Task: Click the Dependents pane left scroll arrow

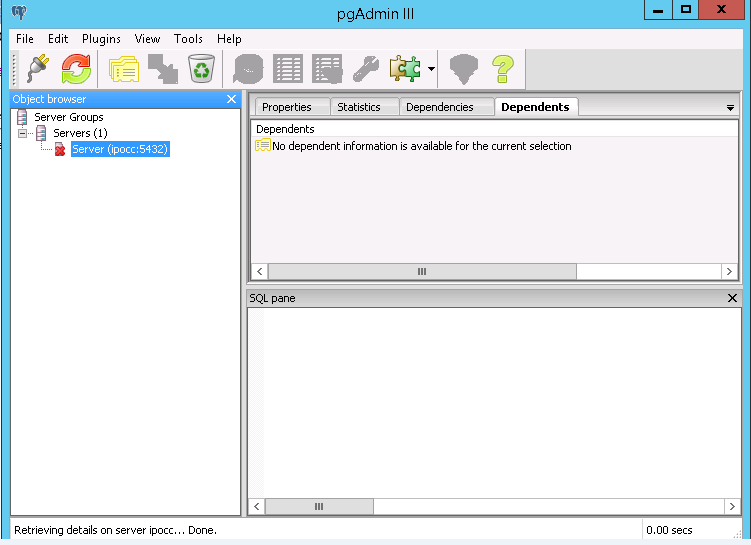Action: click(x=260, y=272)
